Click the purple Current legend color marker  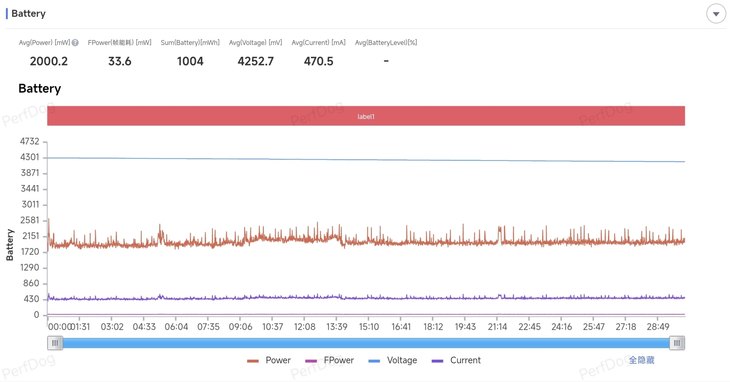[x=437, y=361]
